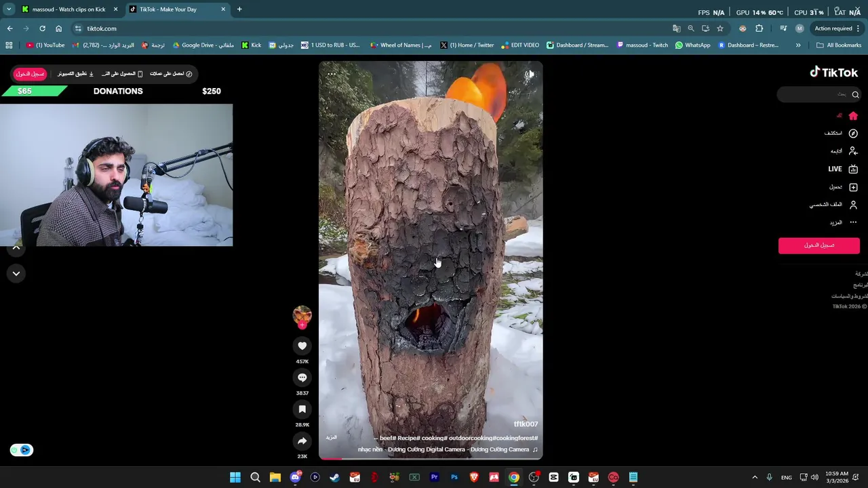Open the video three-dots options menu
Viewport: 868px width, 488px height.
(332, 74)
